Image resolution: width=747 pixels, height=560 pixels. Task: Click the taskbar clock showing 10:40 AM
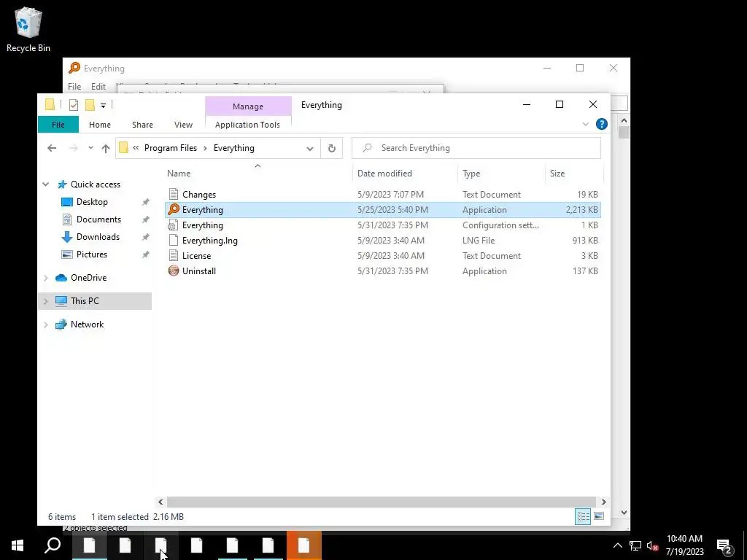pyautogui.click(x=684, y=545)
